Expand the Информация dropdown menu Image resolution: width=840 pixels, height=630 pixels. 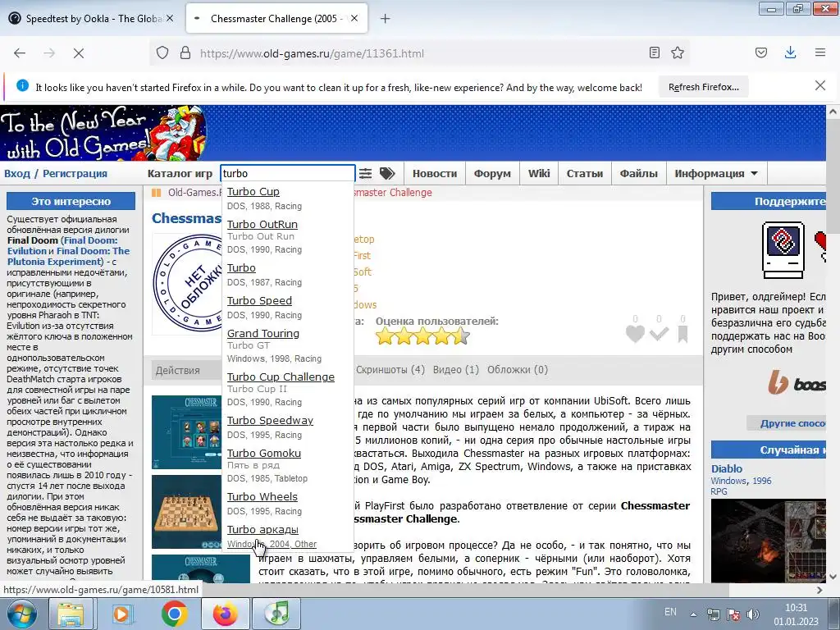(715, 174)
